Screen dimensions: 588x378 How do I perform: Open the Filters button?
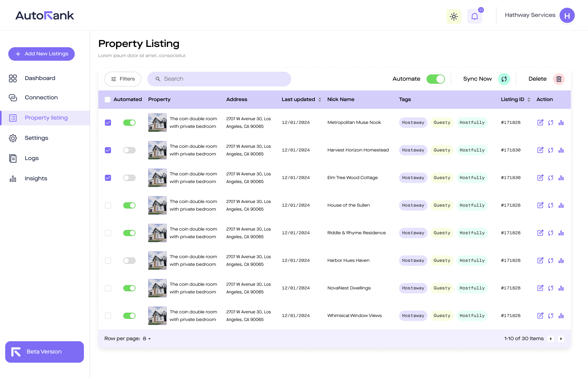pos(123,79)
